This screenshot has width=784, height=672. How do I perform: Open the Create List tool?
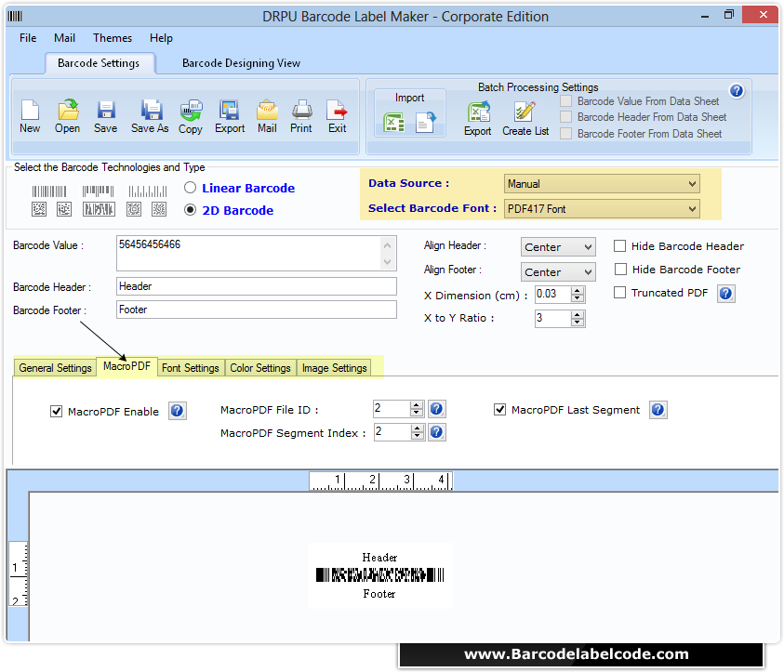click(x=525, y=119)
